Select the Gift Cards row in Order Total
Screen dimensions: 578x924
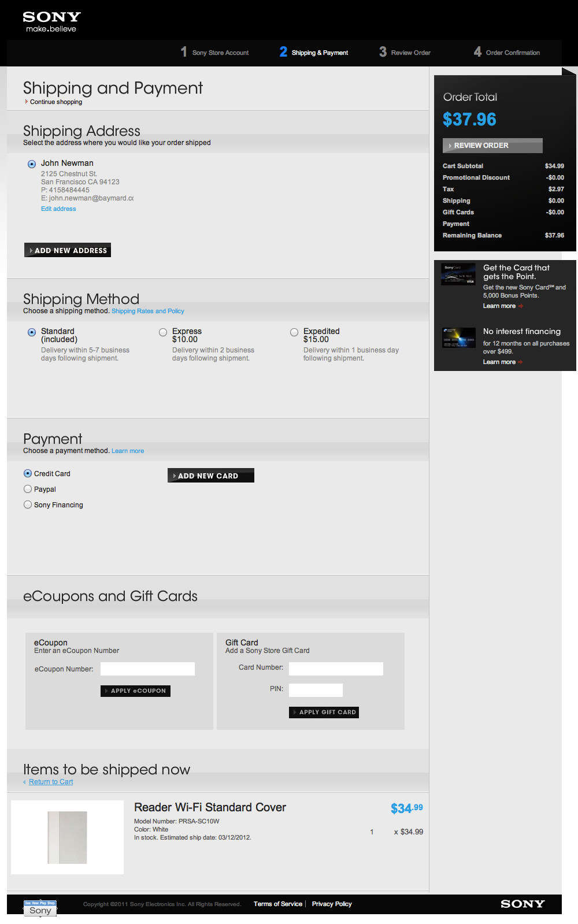503,212
